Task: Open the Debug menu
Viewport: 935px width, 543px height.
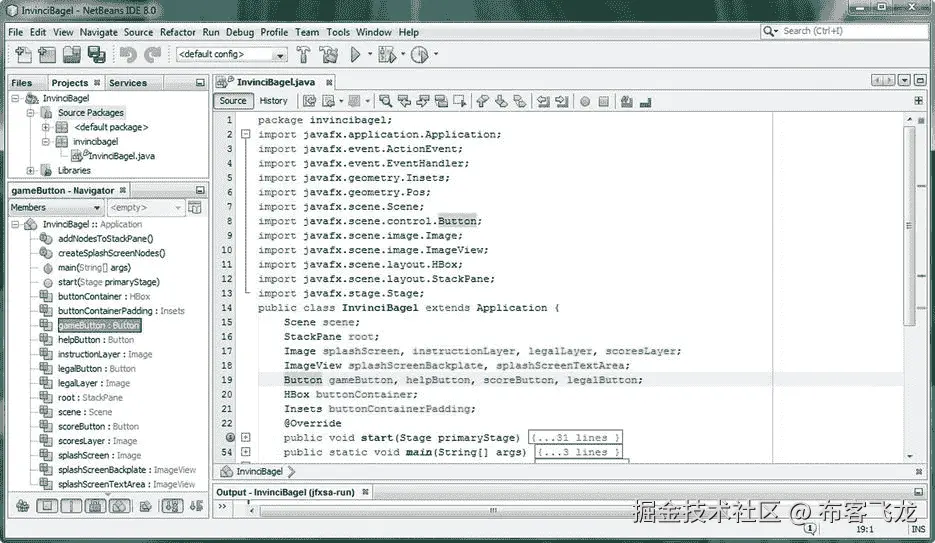Action: coord(240,32)
